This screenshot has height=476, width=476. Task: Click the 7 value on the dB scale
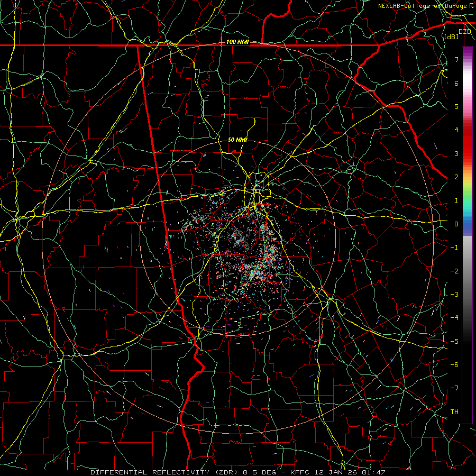click(456, 59)
